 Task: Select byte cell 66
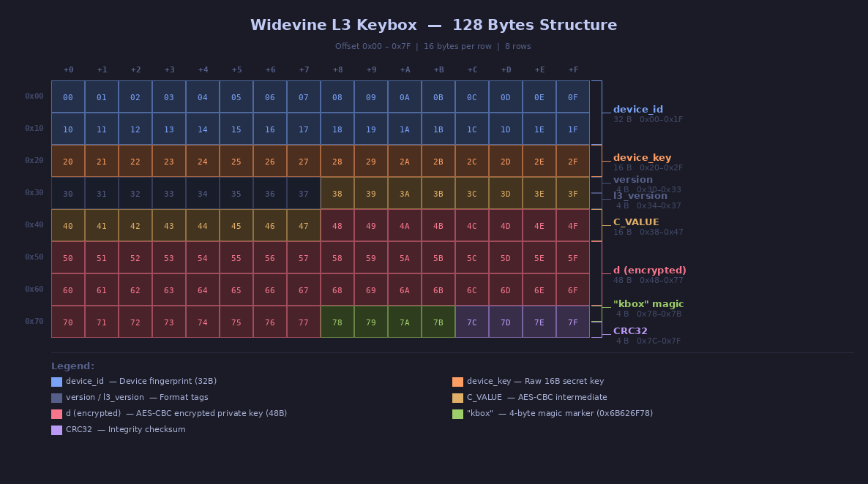click(x=269, y=290)
